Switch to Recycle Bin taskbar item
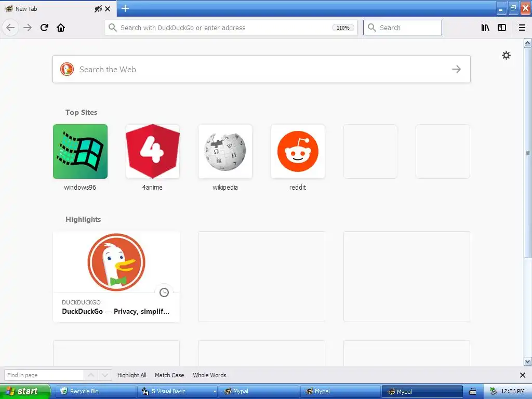The width and height of the screenshot is (532, 399). click(96, 391)
